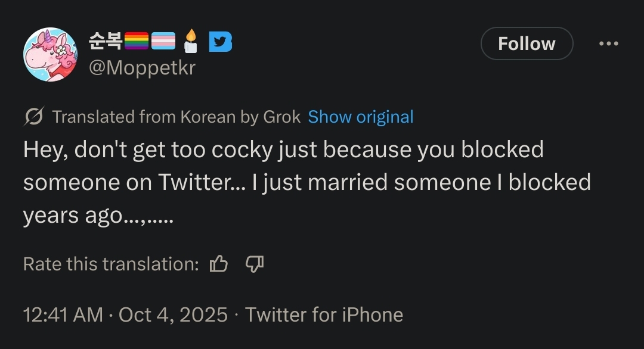
Task: Click the Twitter for iPhone source label
Action: coord(324,314)
